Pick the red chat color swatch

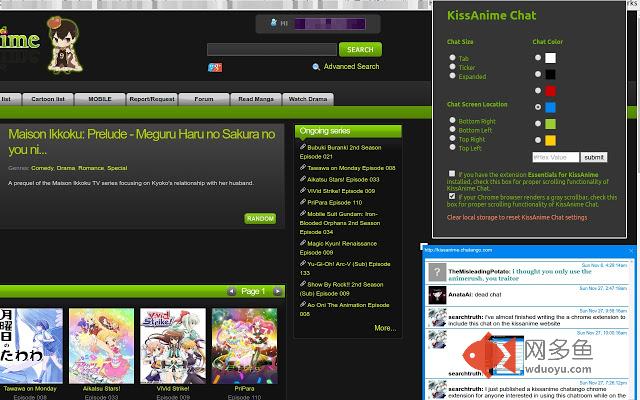pyautogui.click(x=550, y=91)
